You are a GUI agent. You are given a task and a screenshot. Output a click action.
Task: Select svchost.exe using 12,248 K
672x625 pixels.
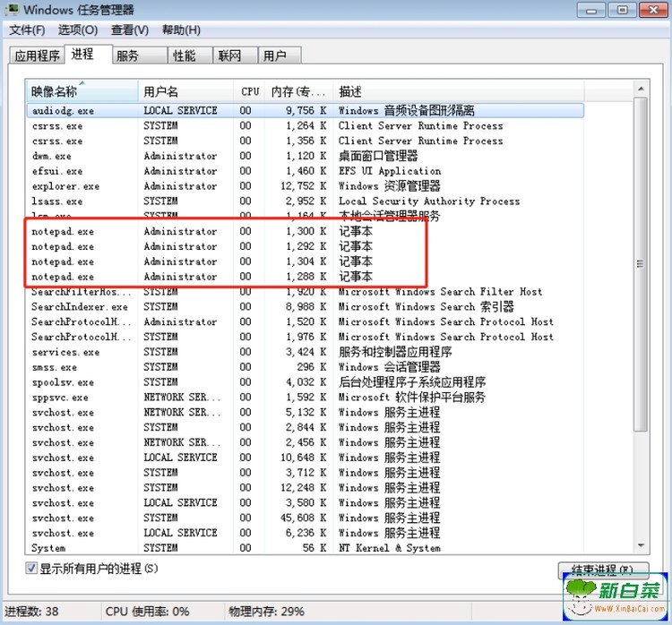pos(306,487)
